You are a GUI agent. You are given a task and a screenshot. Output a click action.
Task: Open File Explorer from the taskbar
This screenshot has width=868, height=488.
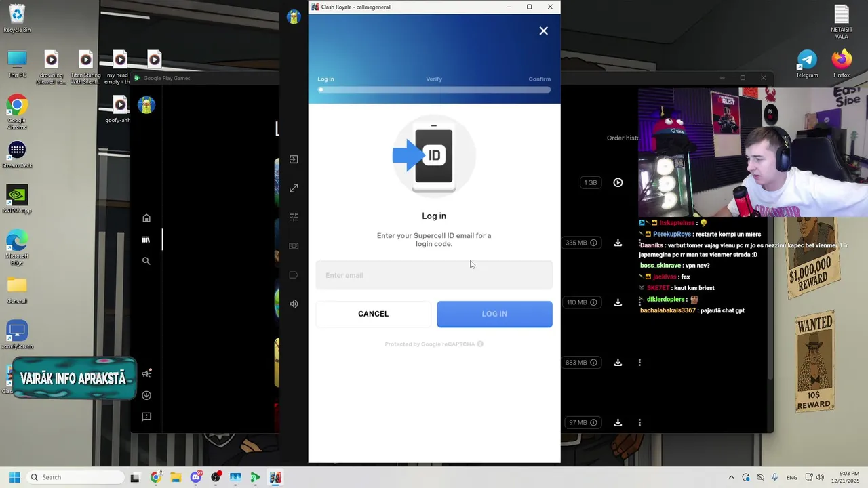tap(176, 477)
